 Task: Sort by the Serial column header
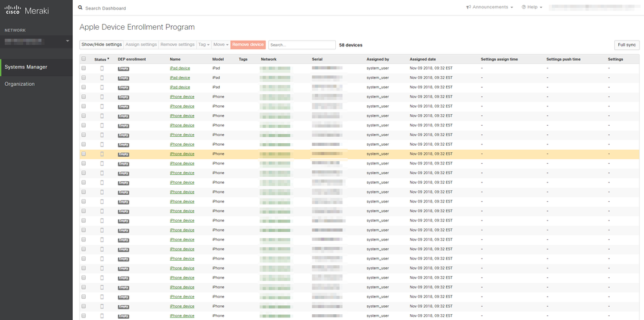(x=317, y=59)
